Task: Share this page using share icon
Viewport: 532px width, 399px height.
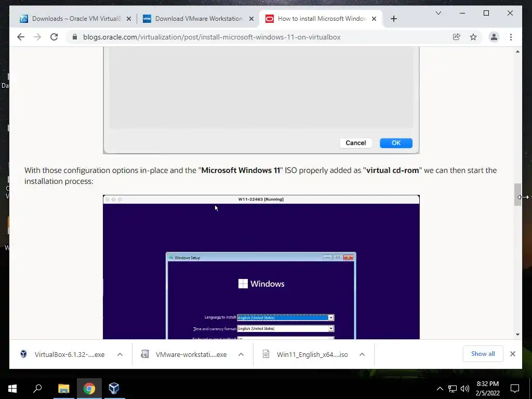Action: pos(456,37)
